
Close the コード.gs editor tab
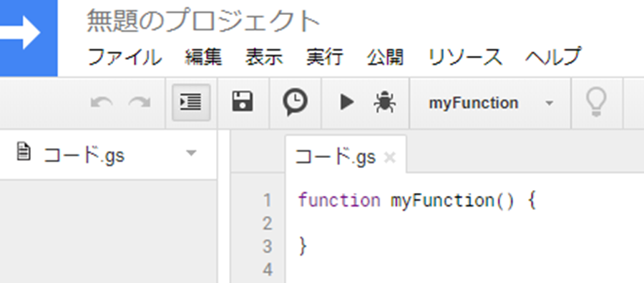[389, 157]
